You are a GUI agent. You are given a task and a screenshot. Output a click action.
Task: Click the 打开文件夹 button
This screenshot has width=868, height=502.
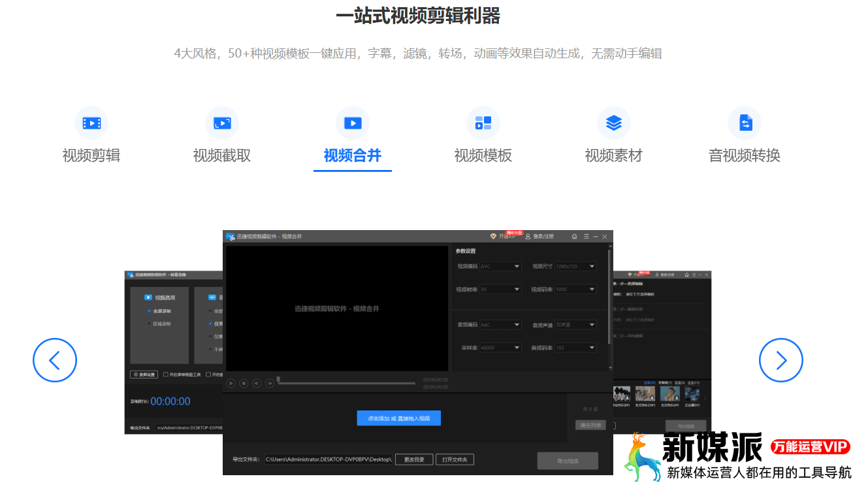(455, 460)
